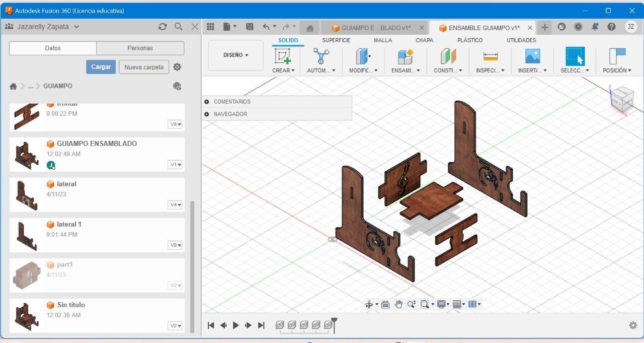Click the globe web view icon
The height and width of the screenshot is (343, 644).
click(177, 86)
